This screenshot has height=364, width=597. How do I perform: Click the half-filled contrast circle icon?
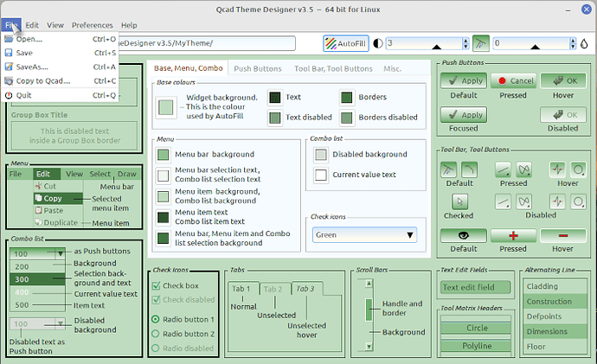pos(378,43)
